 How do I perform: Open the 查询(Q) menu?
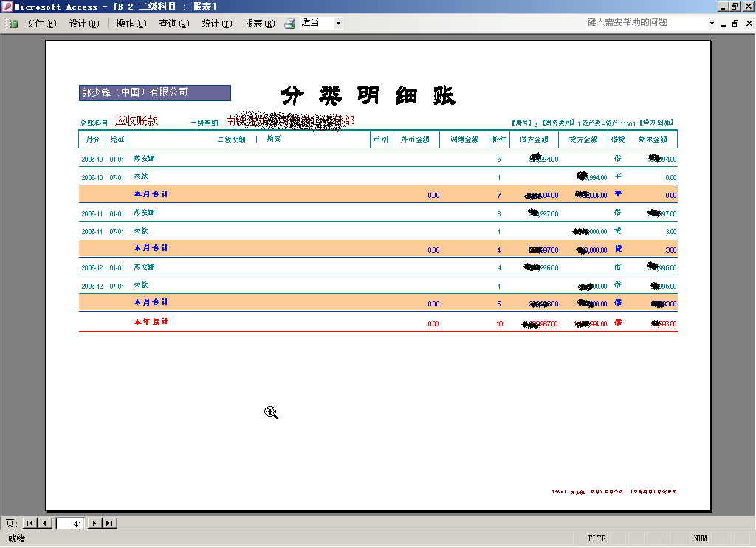174,24
